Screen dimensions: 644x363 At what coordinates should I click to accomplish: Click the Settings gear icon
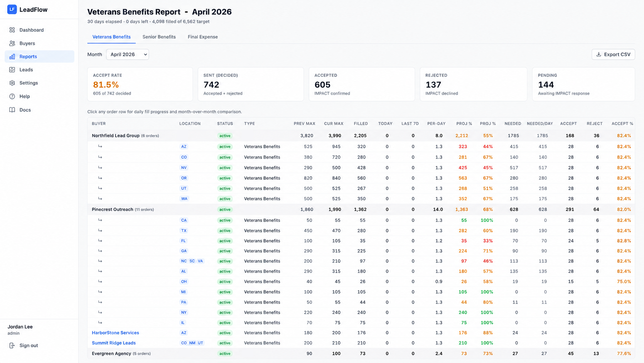click(x=12, y=83)
